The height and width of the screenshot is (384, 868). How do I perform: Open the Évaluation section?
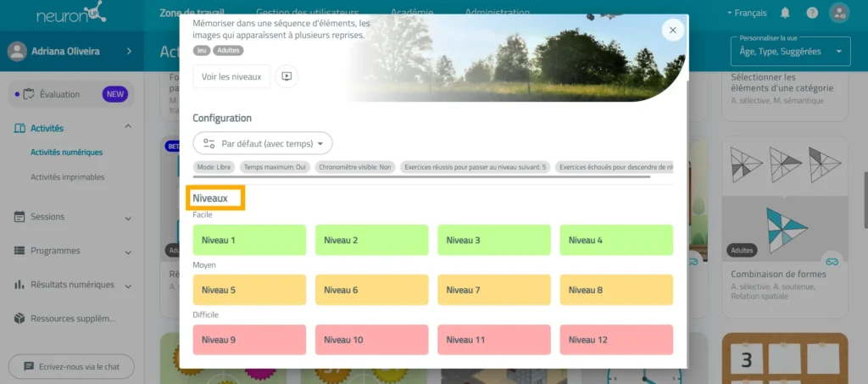72,94
